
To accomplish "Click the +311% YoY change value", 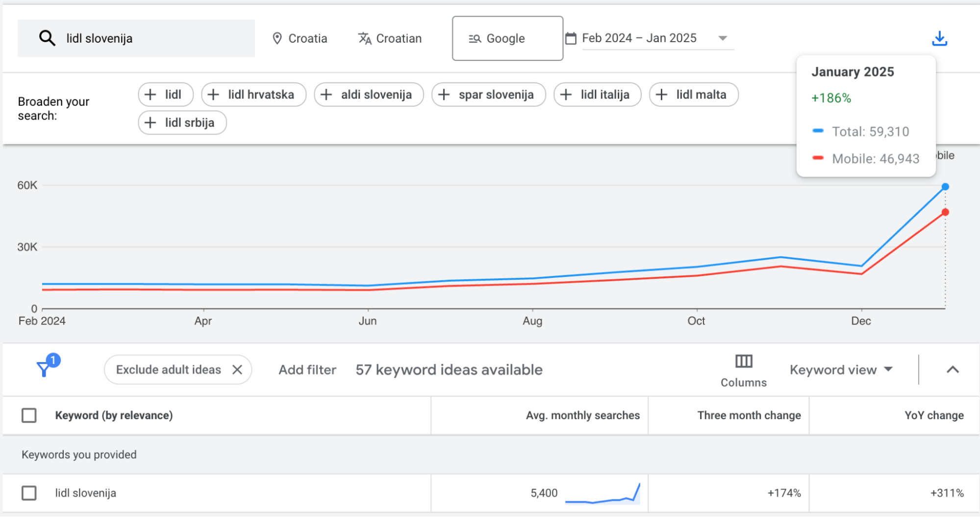I will click(947, 493).
